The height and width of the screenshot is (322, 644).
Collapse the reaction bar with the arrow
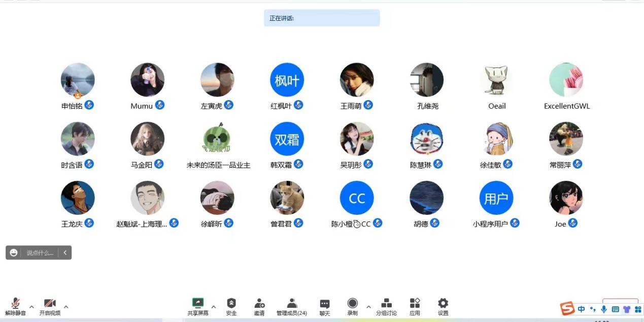point(65,252)
